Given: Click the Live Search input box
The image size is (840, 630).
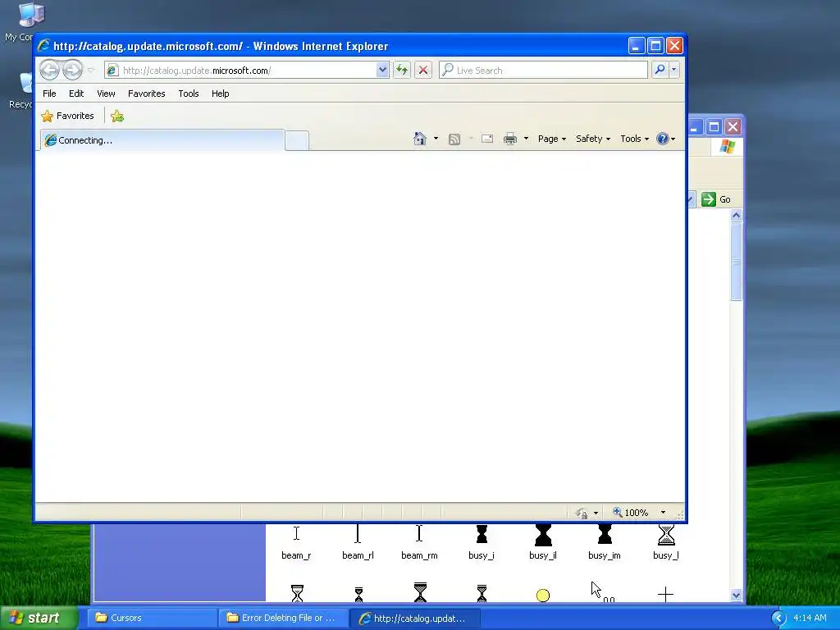Looking at the screenshot, I should (x=543, y=71).
